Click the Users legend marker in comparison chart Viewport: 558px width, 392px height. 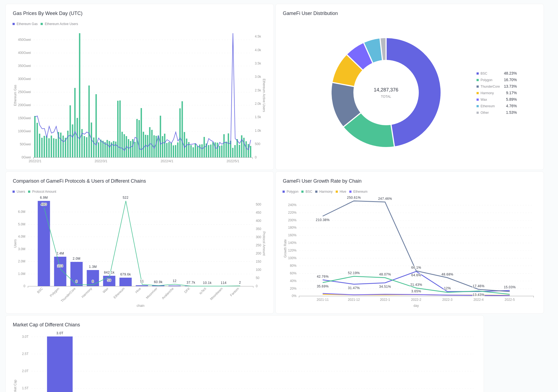13,192
